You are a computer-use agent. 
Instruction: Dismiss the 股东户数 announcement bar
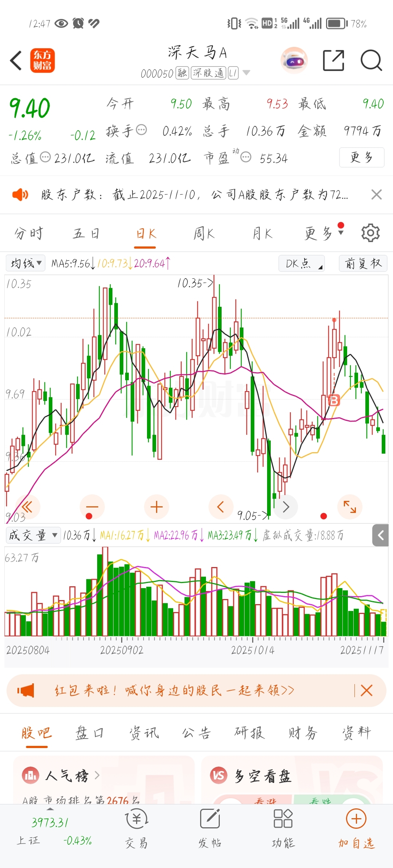coord(377,195)
